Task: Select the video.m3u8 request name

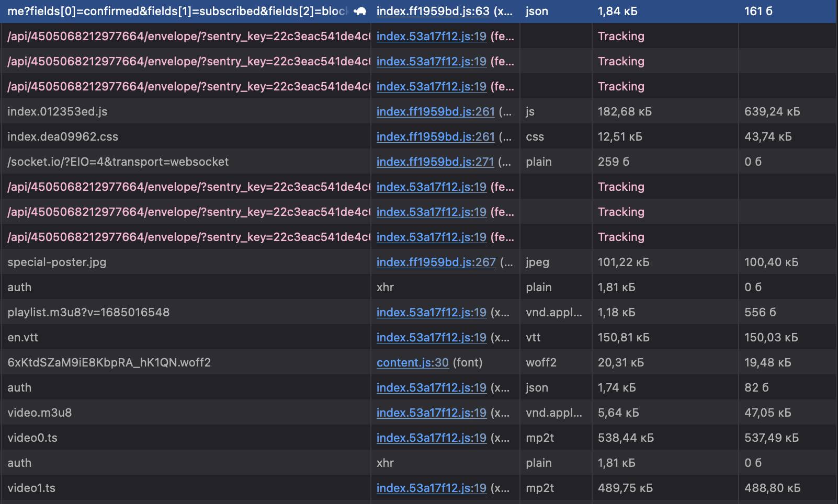Action: (39, 413)
